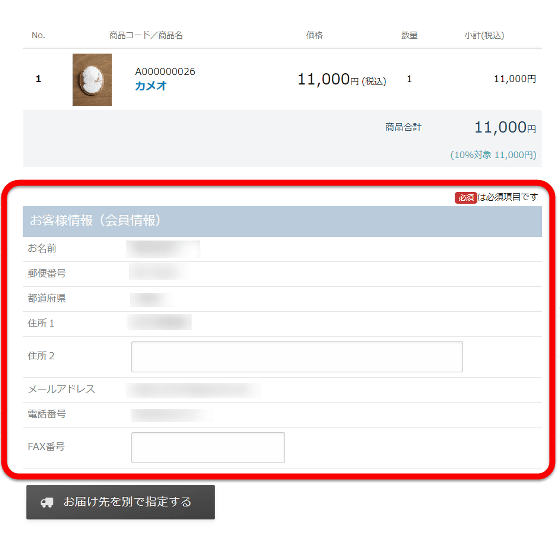Open the カメオ product link
This screenshot has width=560, height=547.
pyautogui.click(x=150, y=86)
